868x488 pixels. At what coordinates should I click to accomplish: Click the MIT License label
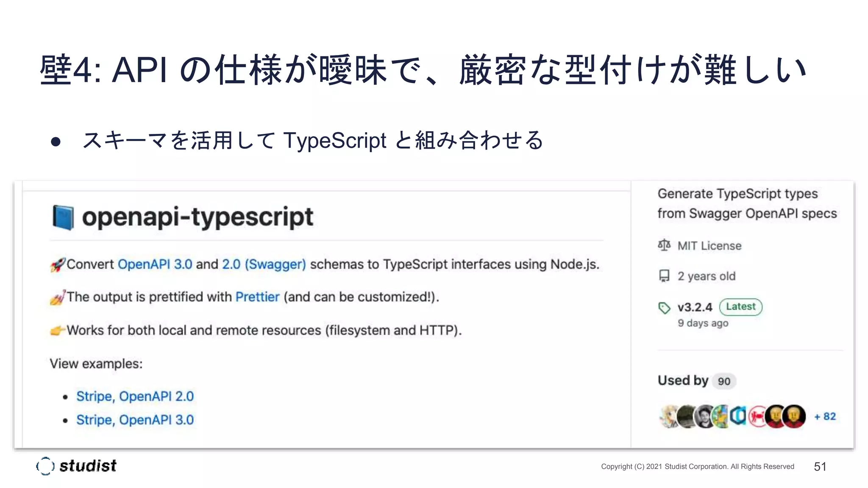[x=709, y=246]
